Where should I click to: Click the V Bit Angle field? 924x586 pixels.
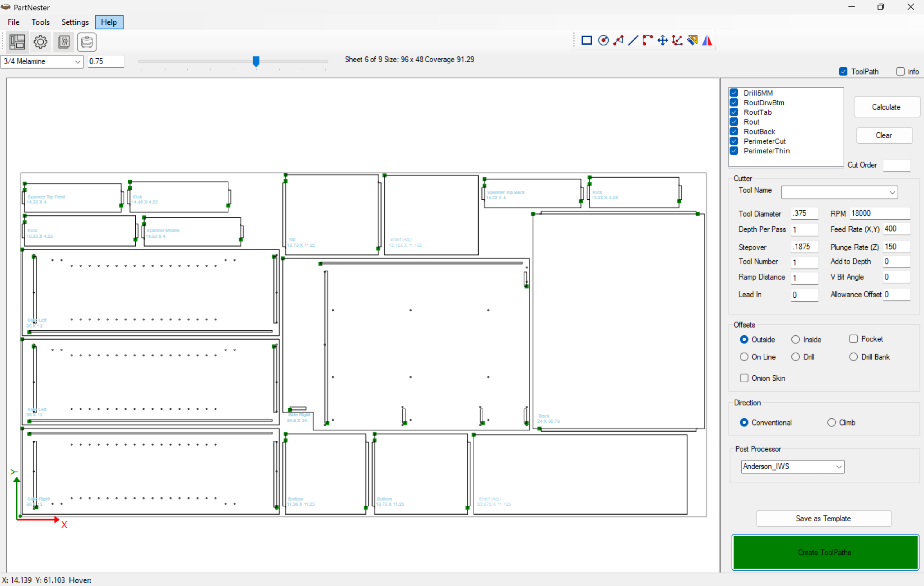(x=896, y=277)
